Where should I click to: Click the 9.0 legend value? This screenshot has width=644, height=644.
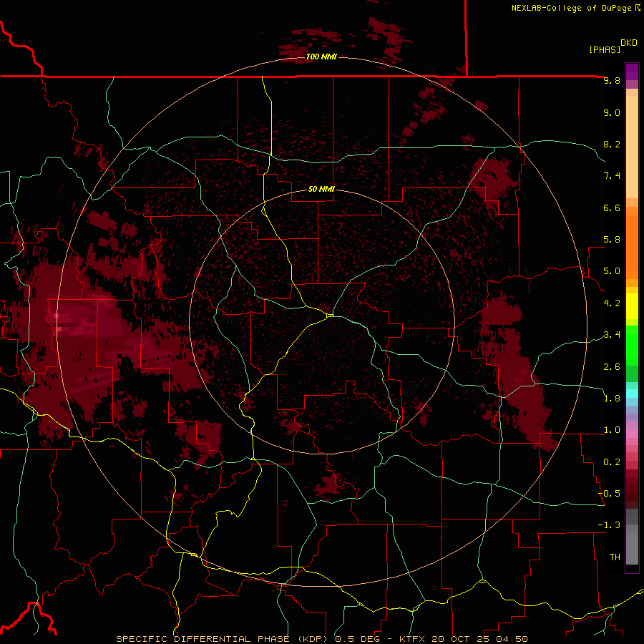[x=612, y=112]
